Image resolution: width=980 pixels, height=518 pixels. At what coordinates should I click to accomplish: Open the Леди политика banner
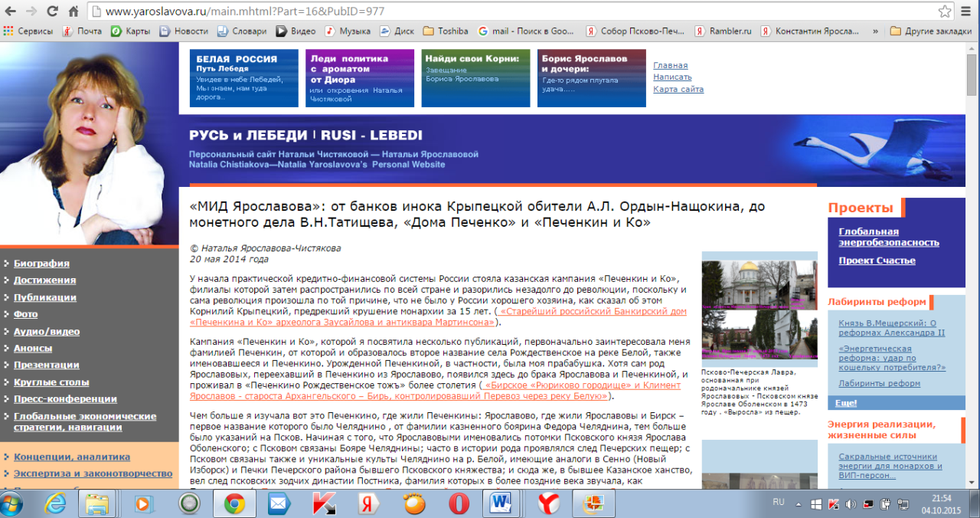360,78
